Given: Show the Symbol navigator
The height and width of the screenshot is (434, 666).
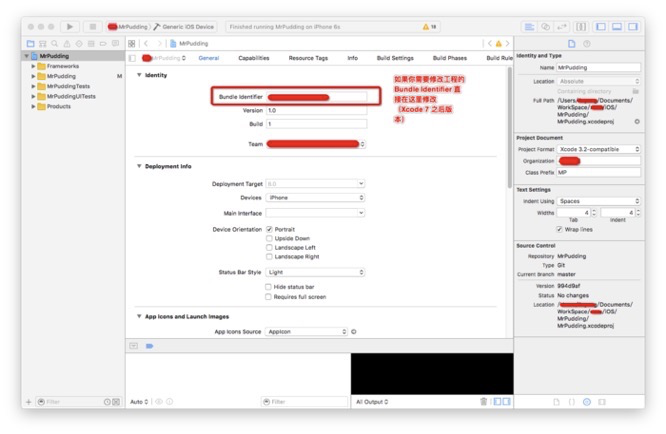Looking at the screenshot, I should pos(42,43).
